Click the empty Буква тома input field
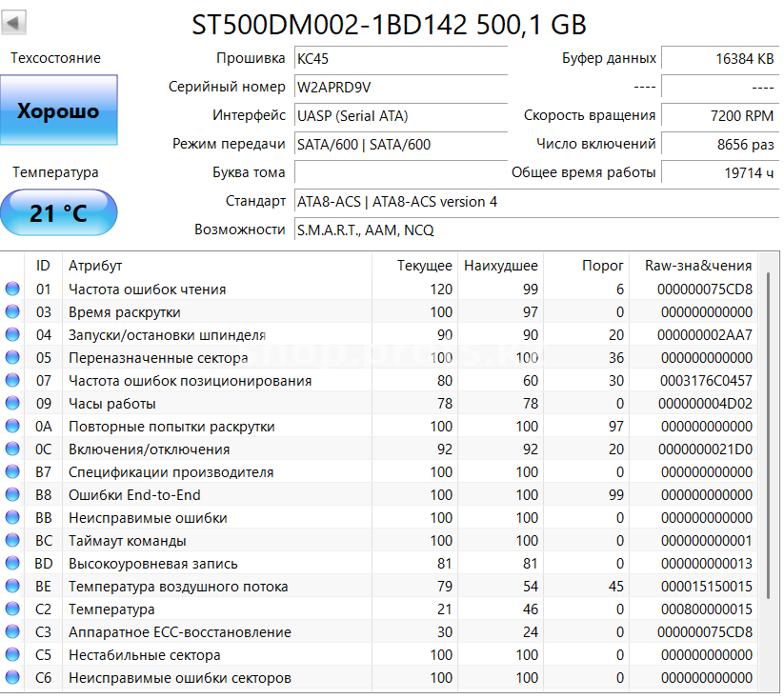Viewport: 784px width, 699px height. click(400, 172)
